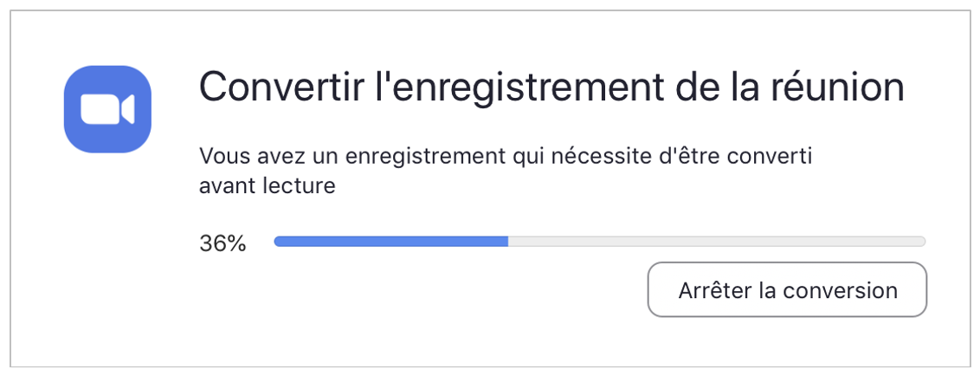The width and height of the screenshot is (980, 376).
Task: Click where blue progress meets gray track
Action: click(507, 242)
